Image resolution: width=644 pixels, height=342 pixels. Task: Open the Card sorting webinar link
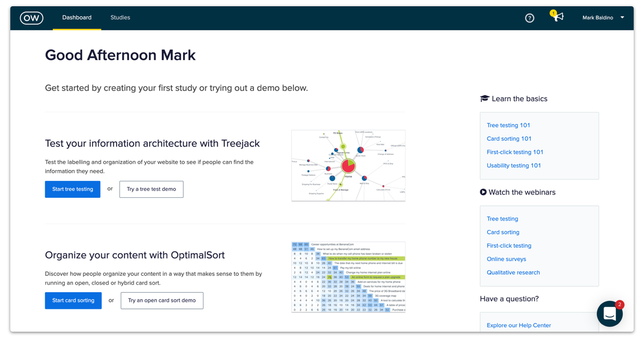point(503,232)
